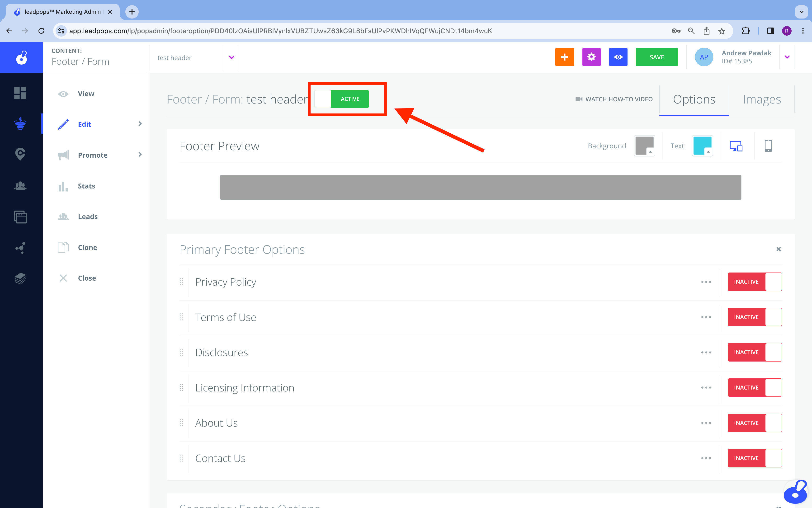Open a new browser tab
812x508 pixels.
point(132,12)
